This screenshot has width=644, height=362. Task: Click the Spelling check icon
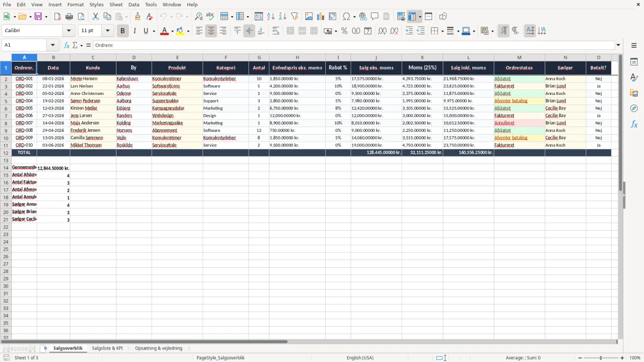point(210,17)
